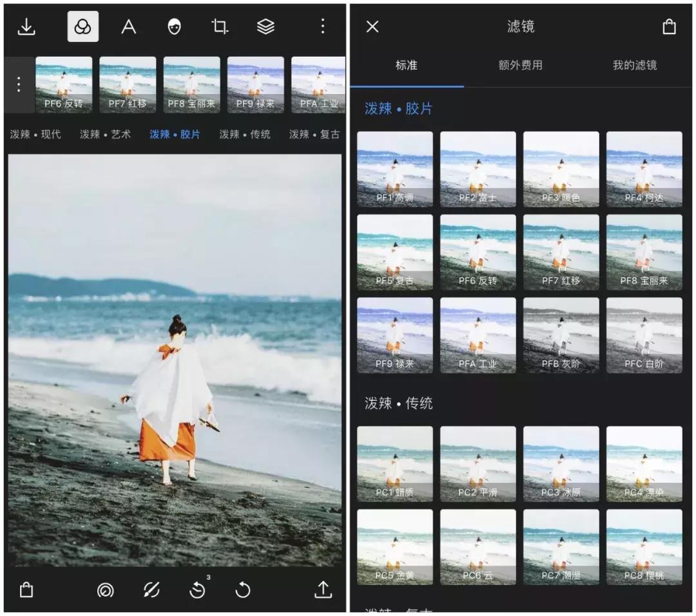
Task: Open filter strip options three-dot menu
Action: pos(19,84)
